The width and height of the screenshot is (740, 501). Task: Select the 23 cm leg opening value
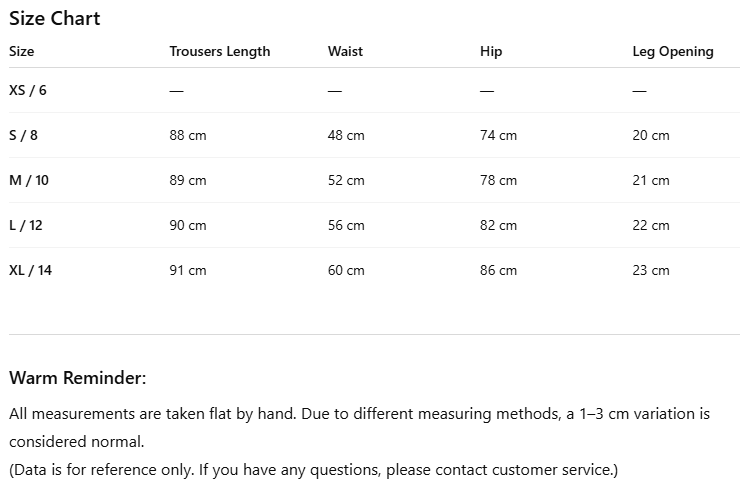pos(651,270)
